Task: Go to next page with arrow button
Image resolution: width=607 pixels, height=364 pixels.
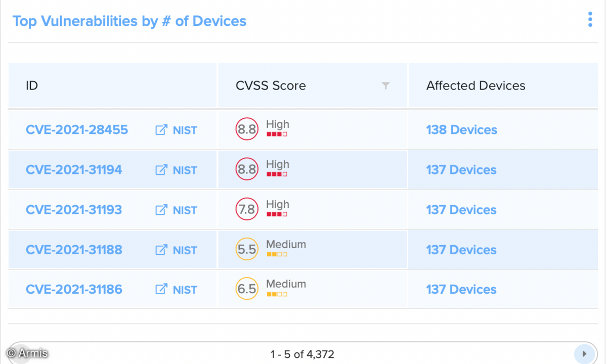Action: click(585, 354)
